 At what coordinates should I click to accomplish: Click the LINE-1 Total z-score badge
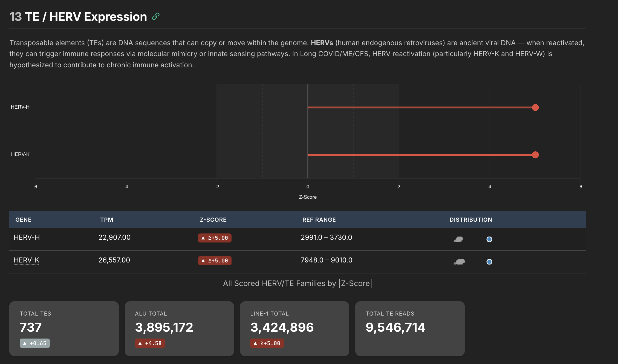(x=267, y=343)
